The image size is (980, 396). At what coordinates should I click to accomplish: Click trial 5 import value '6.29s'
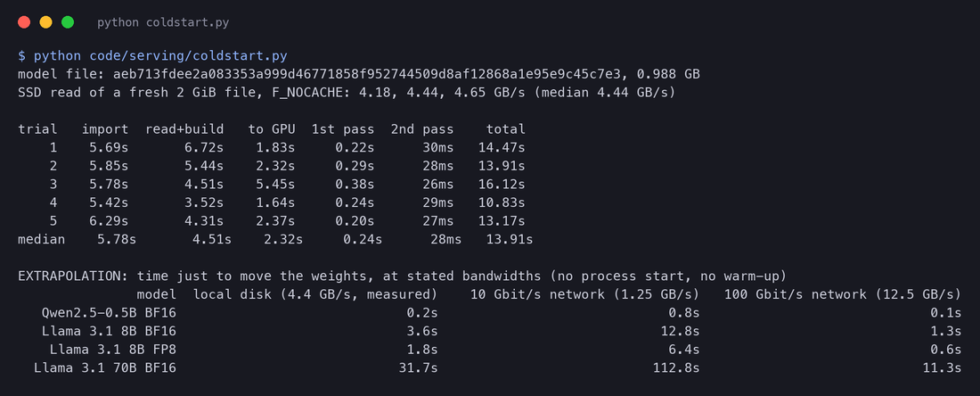click(x=109, y=221)
